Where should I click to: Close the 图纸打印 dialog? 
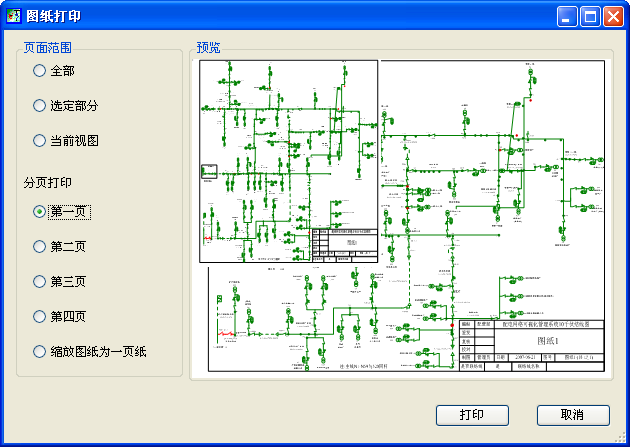point(614,17)
